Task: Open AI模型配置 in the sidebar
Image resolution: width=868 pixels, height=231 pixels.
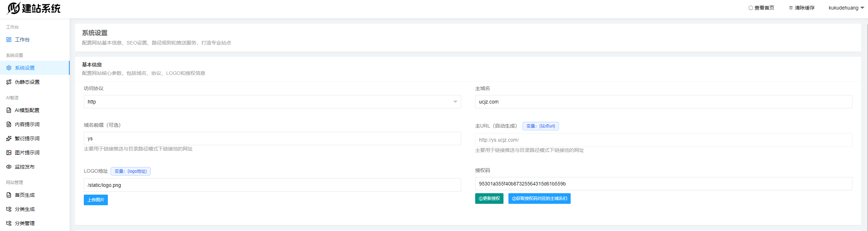Action: 35,110
